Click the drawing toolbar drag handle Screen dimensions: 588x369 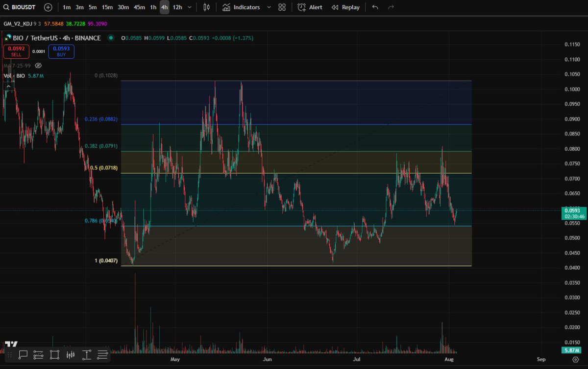pos(10,355)
